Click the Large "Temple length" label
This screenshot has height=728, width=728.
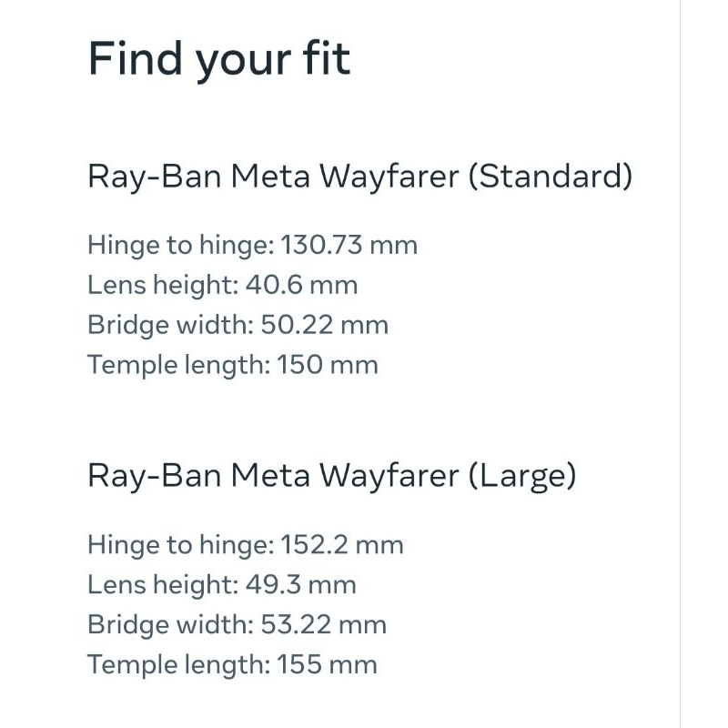coord(178,665)
